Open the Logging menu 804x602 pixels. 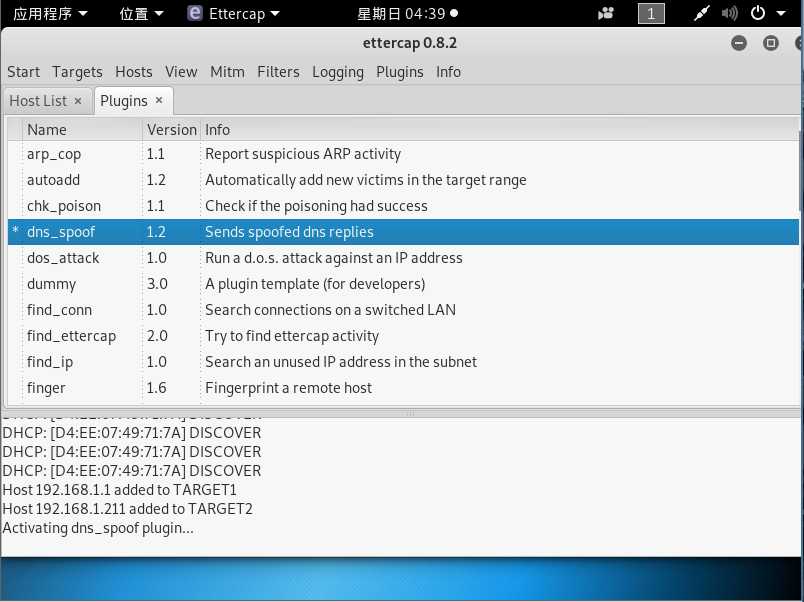tap(338, 72)
